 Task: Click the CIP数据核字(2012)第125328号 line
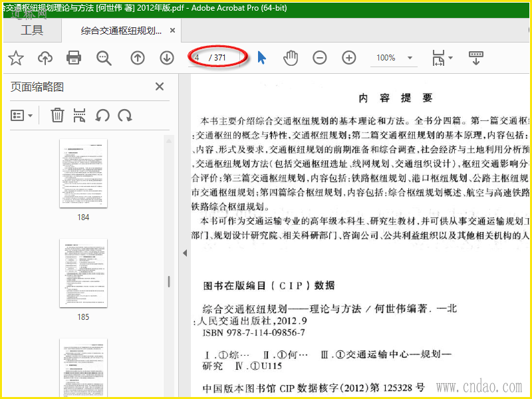[313, 388]
